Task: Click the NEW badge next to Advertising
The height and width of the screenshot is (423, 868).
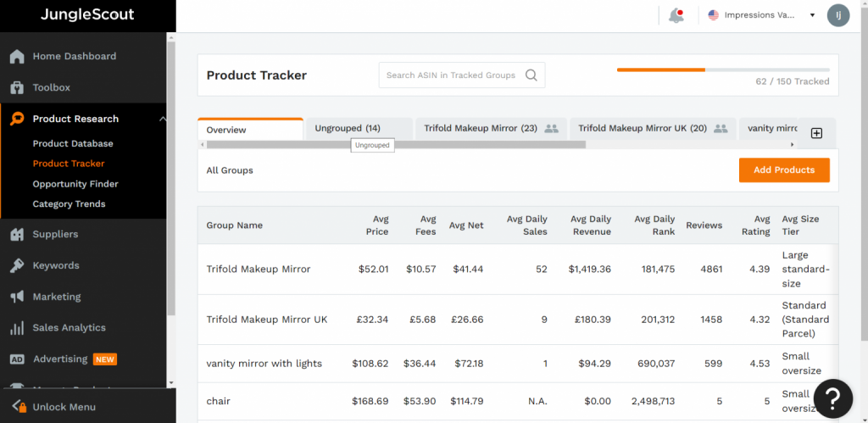Action: click(x=104, y=360)
